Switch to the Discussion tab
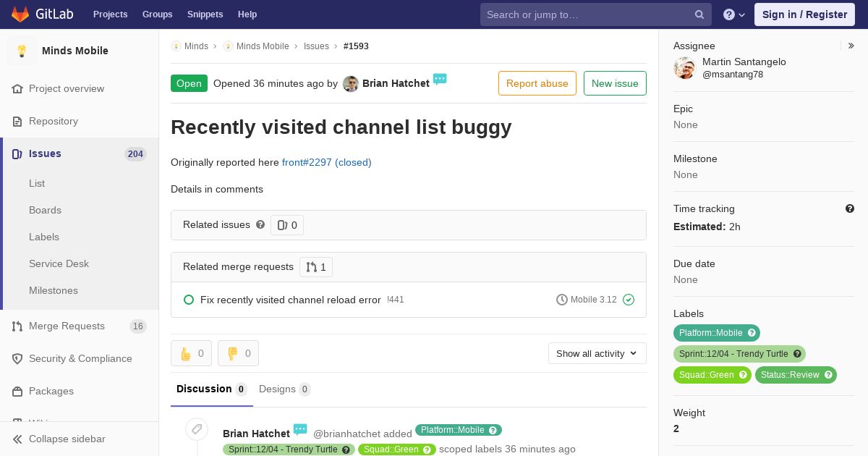Screen dimensions: 868x456 click(x=212, y=389)
